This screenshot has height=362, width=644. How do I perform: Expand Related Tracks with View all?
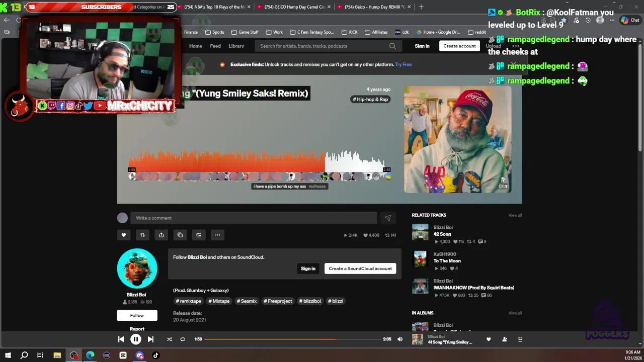[515, 215]
